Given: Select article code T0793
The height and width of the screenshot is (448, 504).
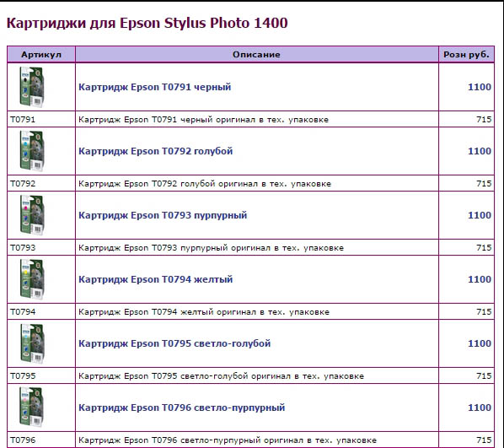Looking at the screenshot, I should 23,247.
